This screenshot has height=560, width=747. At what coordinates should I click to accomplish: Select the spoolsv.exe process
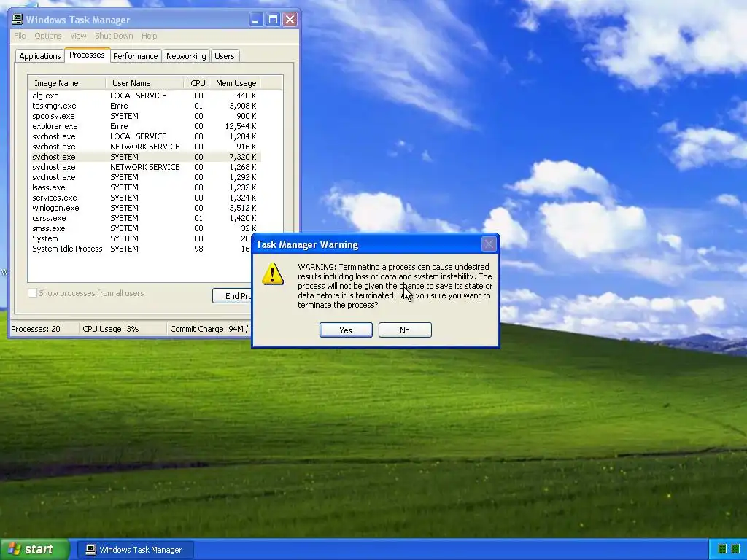[x=144, y=116]
